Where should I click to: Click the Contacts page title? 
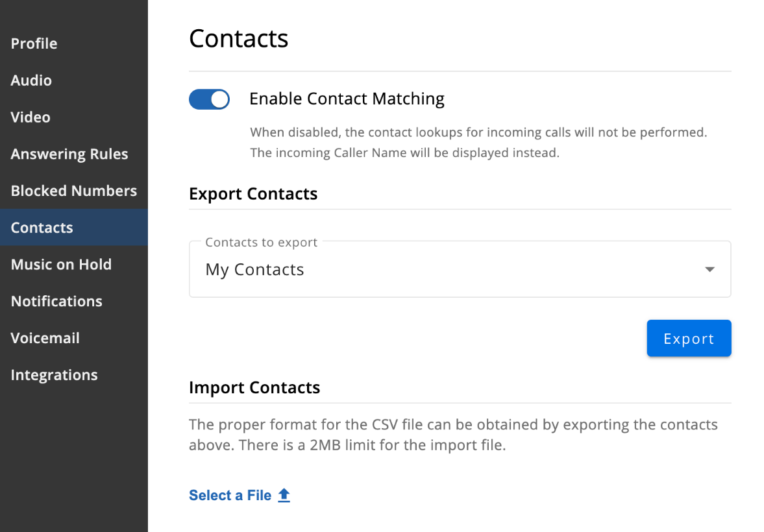[239, 38]
